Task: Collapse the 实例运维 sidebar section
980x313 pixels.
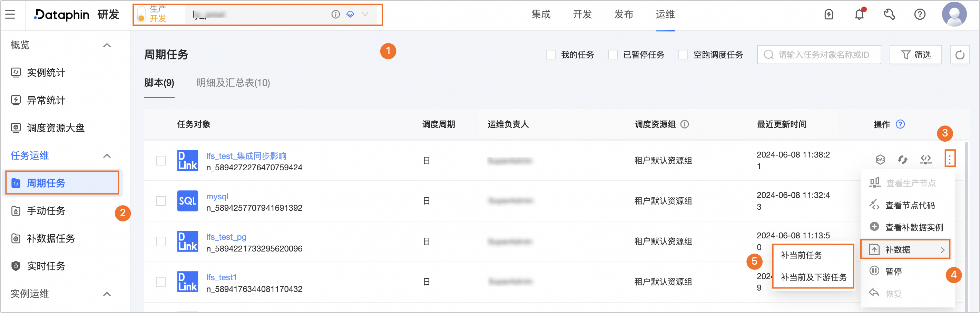Action: tap(107, 294)
